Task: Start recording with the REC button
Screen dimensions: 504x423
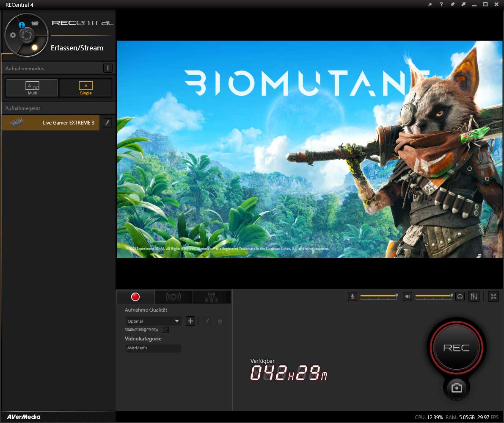Action: click(456, 348)
